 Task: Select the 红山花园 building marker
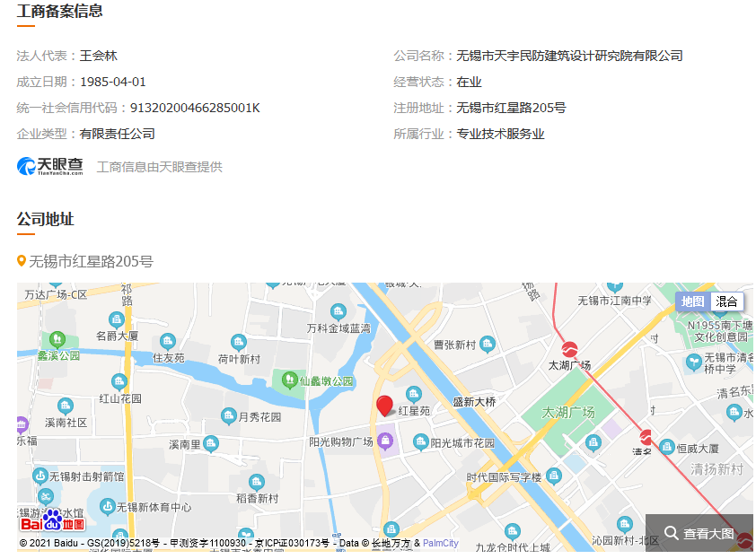(x=119, y=382)
